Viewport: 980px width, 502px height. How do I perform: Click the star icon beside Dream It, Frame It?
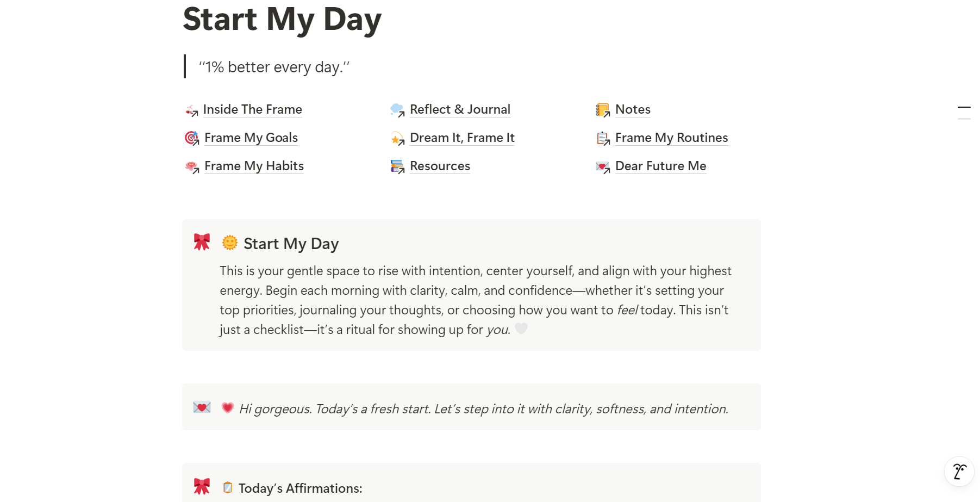(x=397, y=139)
